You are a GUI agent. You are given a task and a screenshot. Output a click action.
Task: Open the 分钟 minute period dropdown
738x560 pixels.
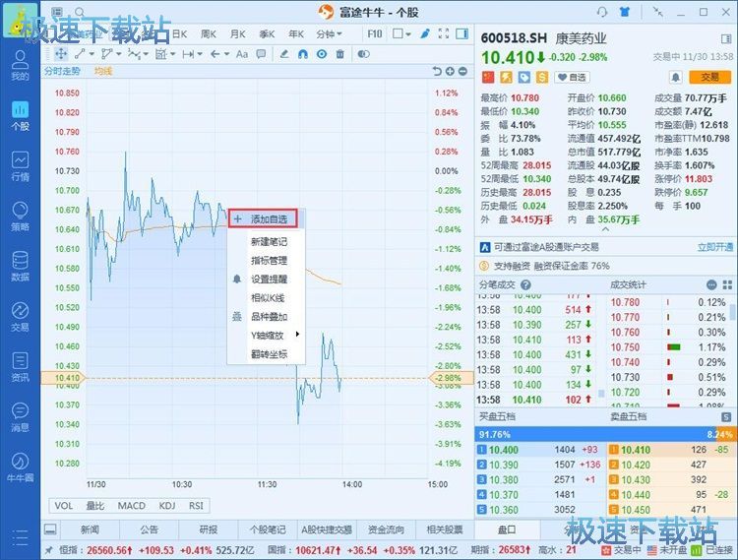click(x=329, y=33)
